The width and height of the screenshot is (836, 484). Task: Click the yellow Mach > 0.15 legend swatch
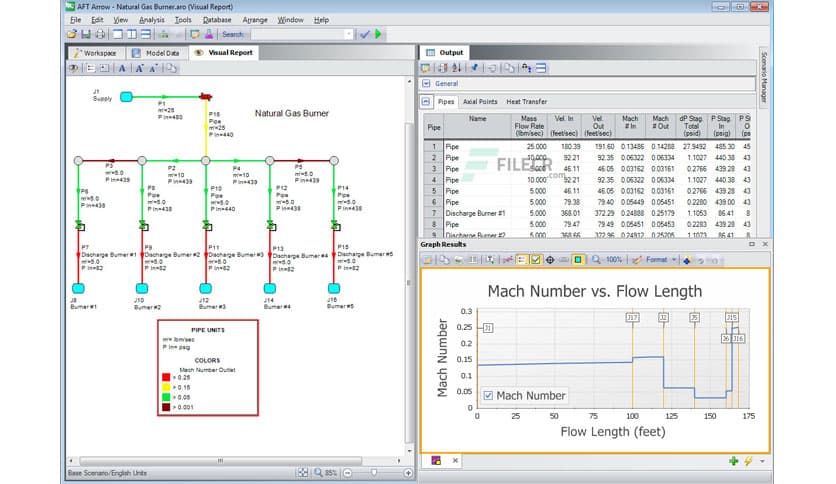pyautogui.click(x=166, y=387)
